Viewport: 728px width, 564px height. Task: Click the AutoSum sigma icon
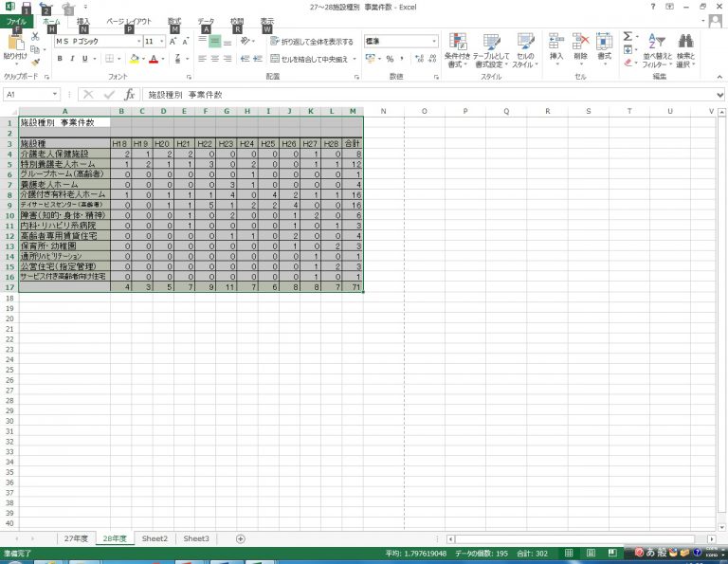[x=628, y=37]
